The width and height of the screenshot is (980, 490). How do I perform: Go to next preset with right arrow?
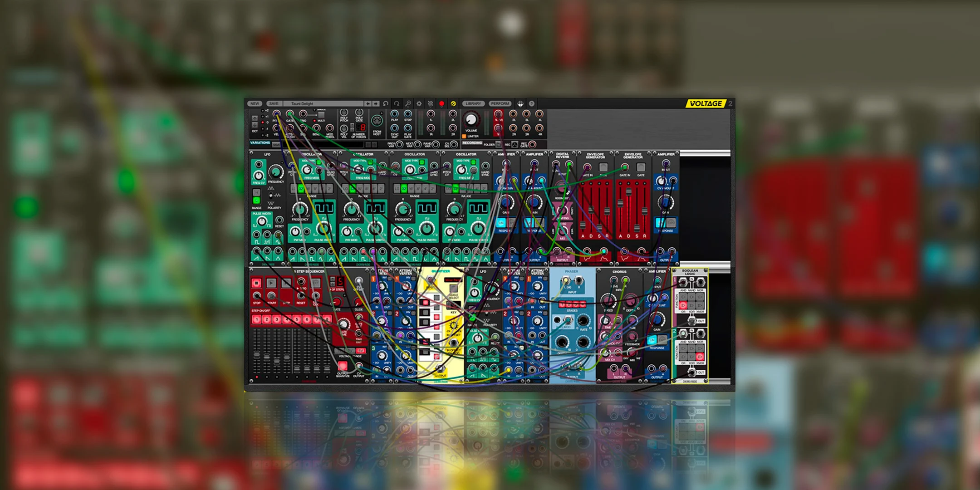pyautogui.click(x=376, y=103)
